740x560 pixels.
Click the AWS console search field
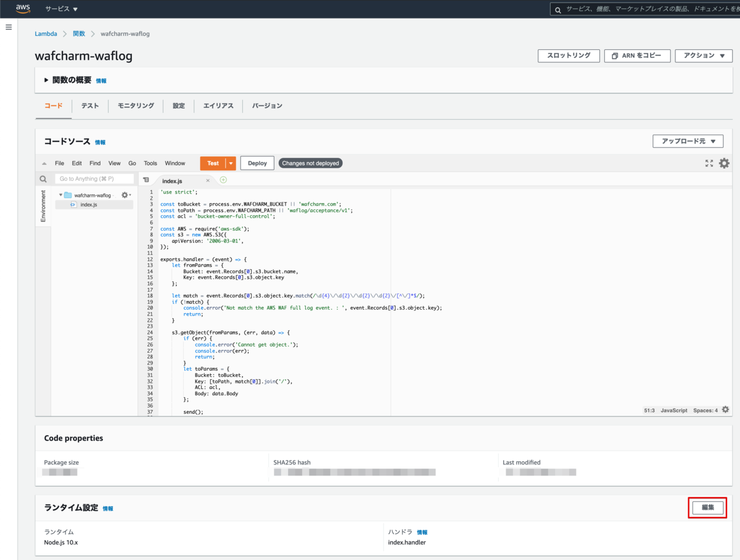[x=644, y=9]
